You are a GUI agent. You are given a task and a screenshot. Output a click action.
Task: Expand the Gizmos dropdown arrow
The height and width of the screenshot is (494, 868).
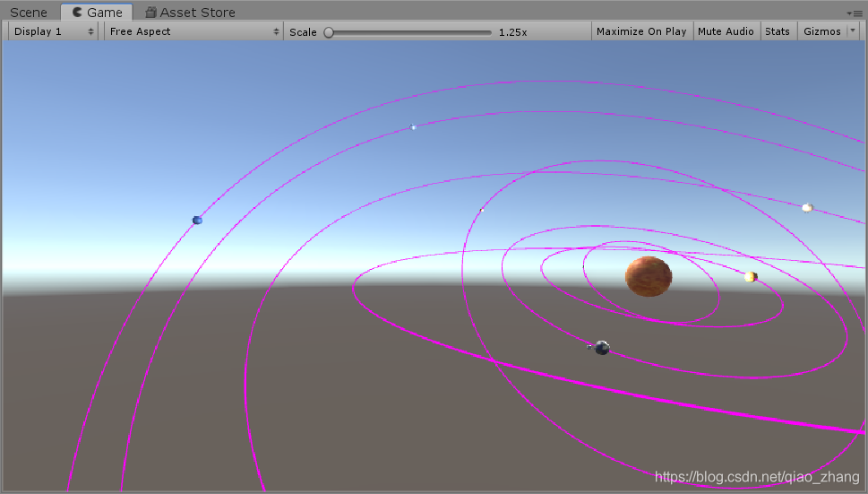tap(853, 31)
